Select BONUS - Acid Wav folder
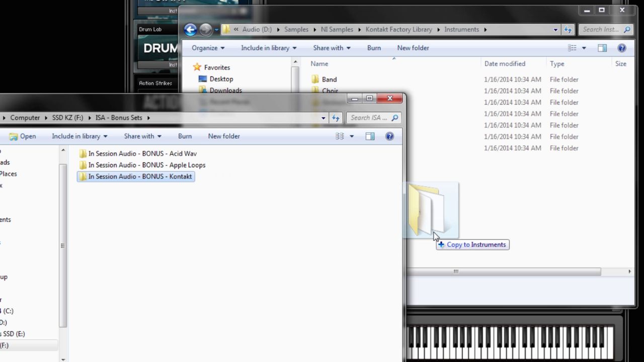The width and height of the screenshot is (644, 362). (137, 154)
